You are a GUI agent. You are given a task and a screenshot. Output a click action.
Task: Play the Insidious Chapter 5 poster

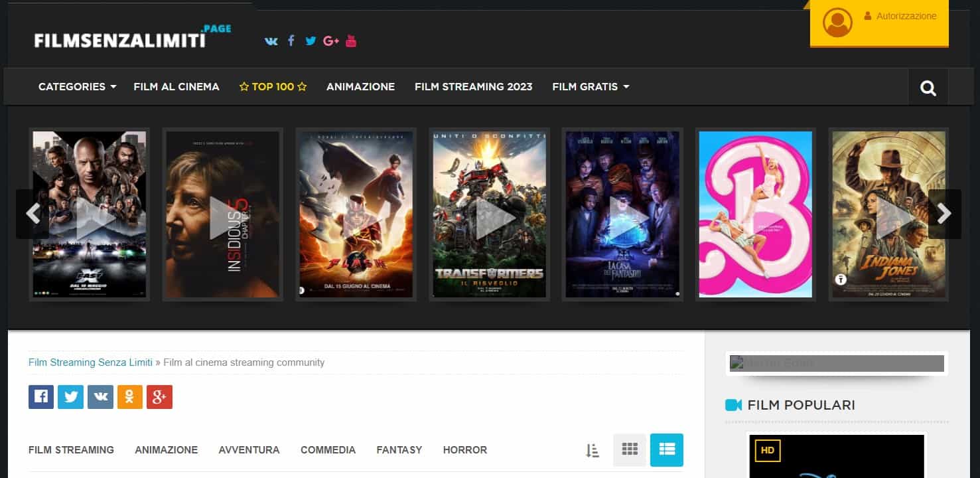[x=223, y=214]
